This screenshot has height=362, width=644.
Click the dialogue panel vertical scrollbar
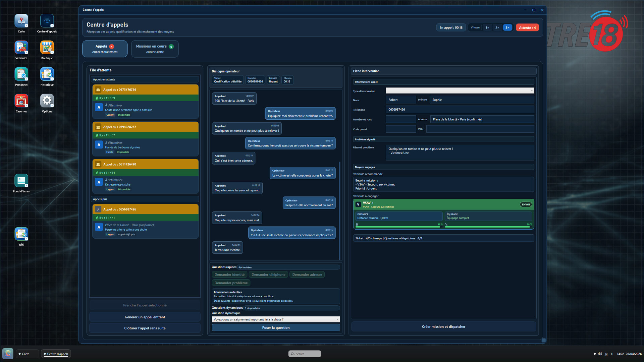point(339,210)
